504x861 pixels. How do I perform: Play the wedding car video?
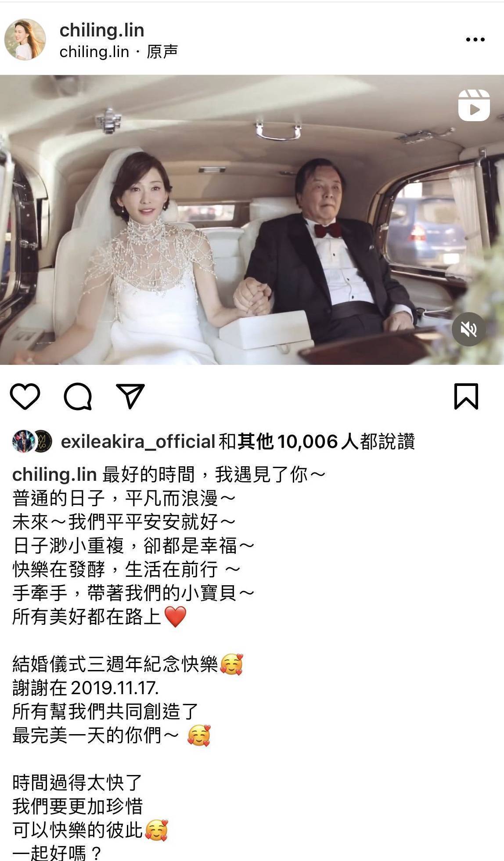click(252, 220)
